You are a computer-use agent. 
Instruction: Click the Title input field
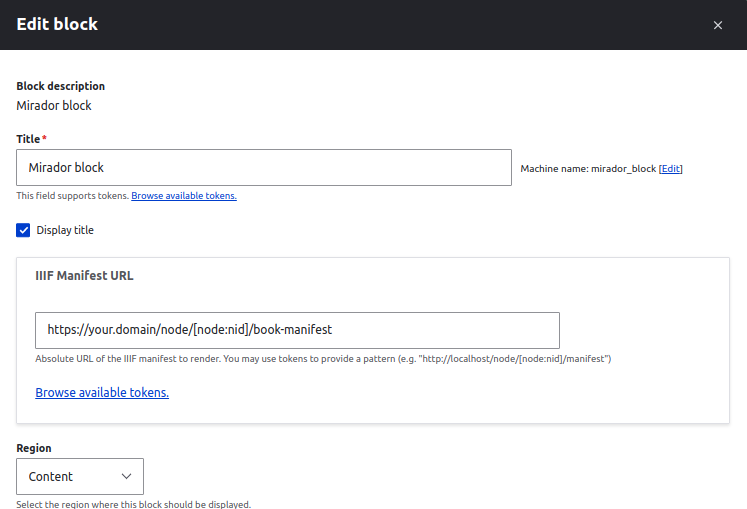pos(264,167)
